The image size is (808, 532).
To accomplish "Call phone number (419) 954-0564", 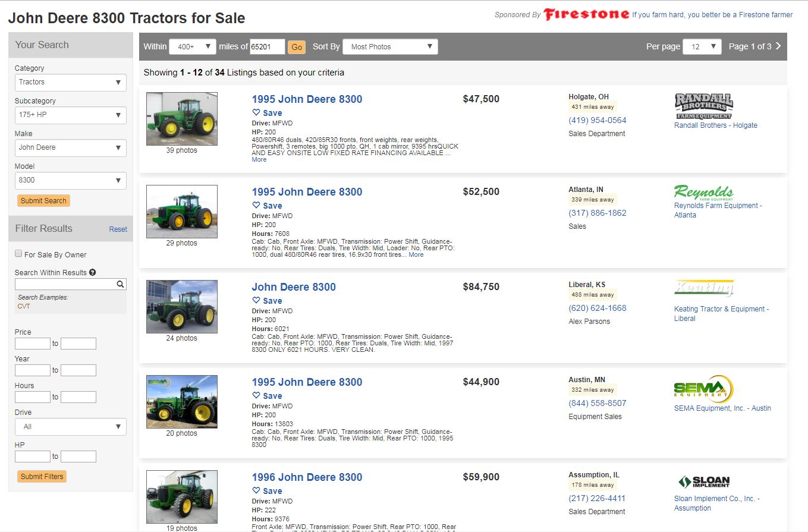I will (x=598, y=120).
